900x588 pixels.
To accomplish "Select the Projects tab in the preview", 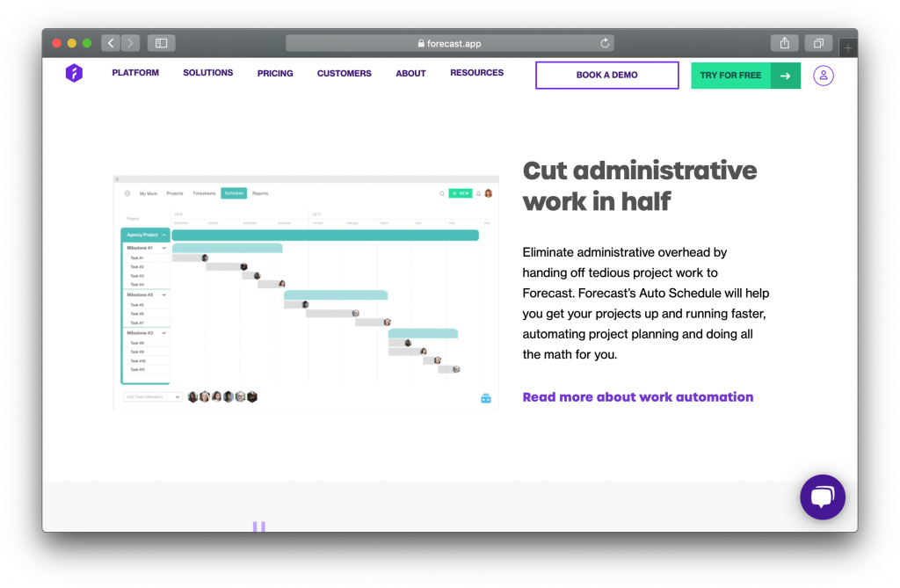I will click(x=175, y=193).
